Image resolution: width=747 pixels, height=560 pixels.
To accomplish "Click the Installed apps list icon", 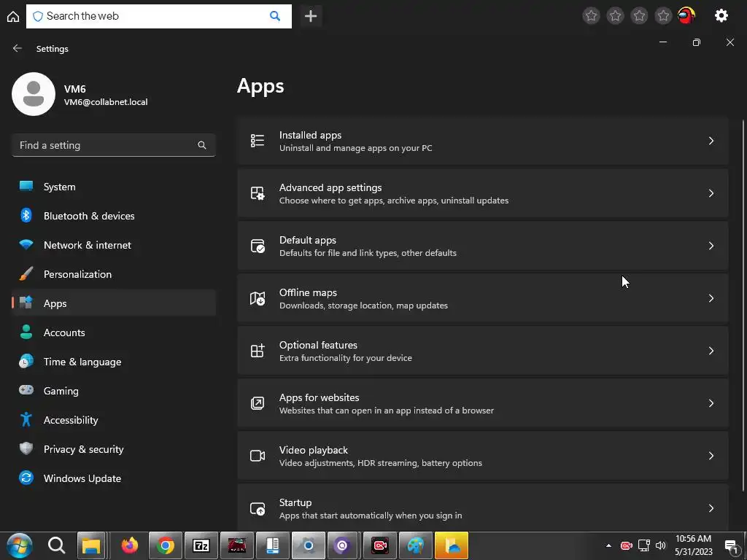I will point(258,141).
